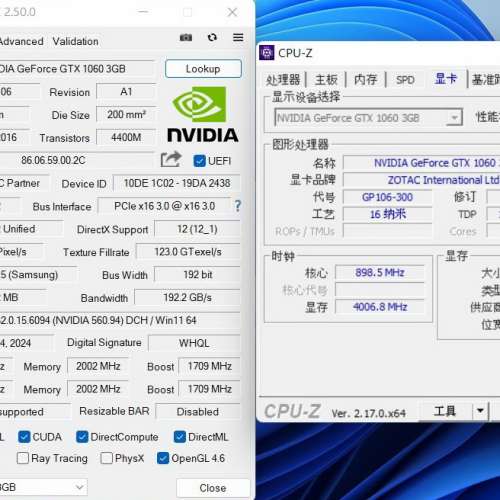Toggle the CUDA checkbox
Screen dimensions: 500x500
click(x=24, y=437)
